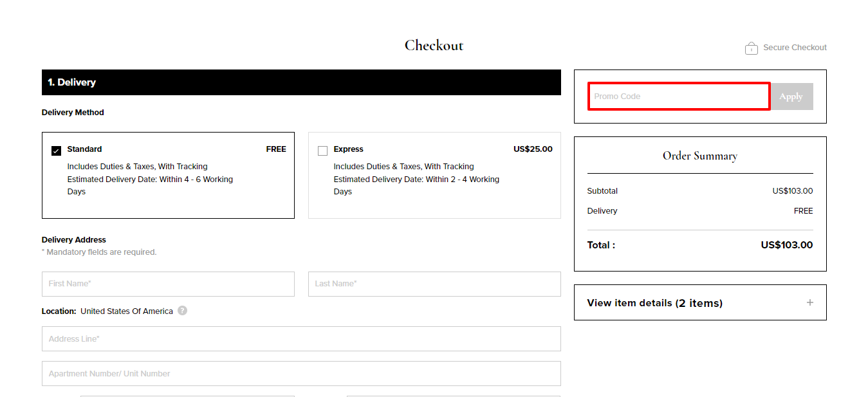Click the Secure Checkout lock icon
Image resolution: width=868 pixels, height=397 pixels.
coord(751,48)
